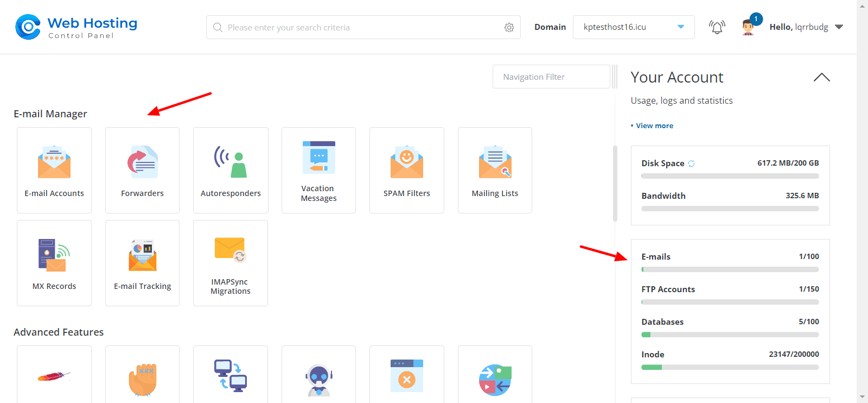The width and height of the screenshot is (868, 403).
Task: Open Autoresponders settings
Action: 231,170
